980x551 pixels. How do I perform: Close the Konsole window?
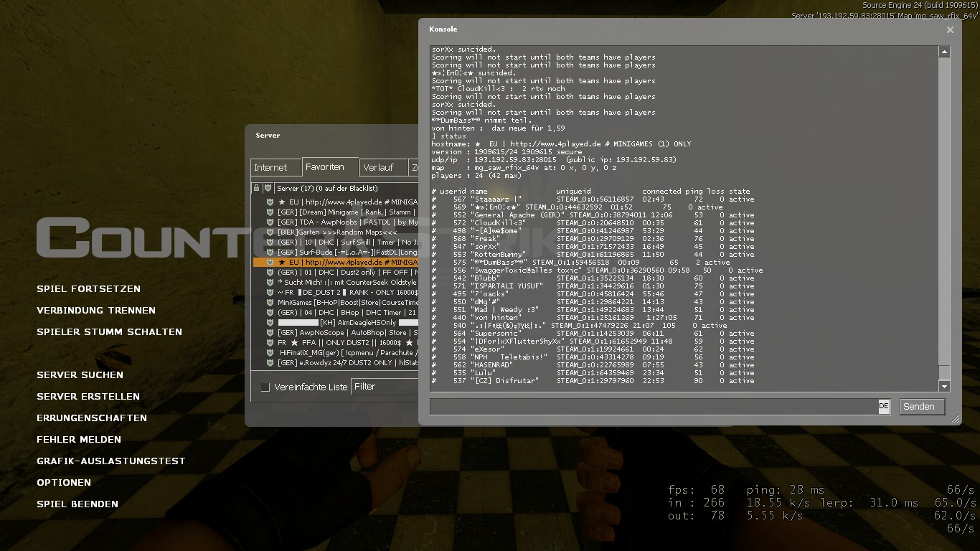[x=950, y=30]
